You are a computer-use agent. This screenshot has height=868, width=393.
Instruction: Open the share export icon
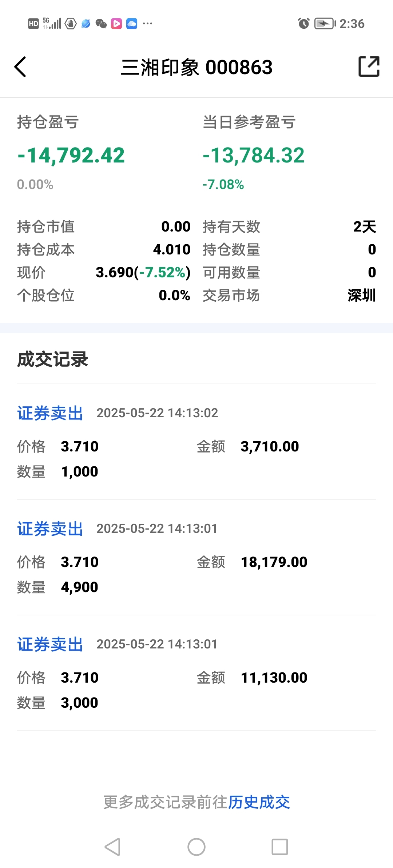[369, 67]
